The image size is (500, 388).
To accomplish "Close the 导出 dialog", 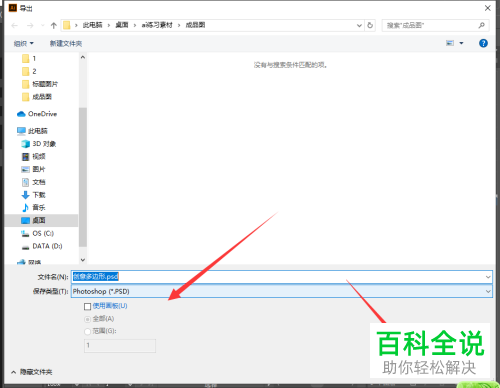I will 487,8.
